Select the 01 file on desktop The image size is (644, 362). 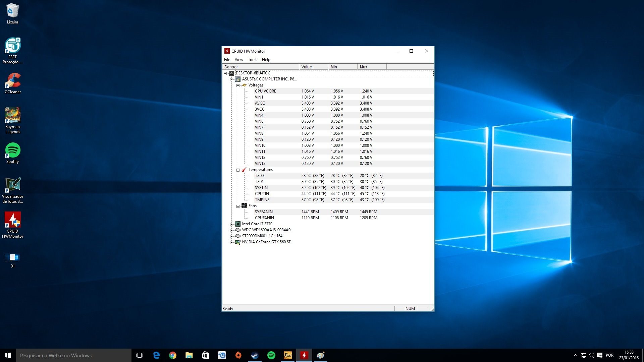click(x=12, y=260)
